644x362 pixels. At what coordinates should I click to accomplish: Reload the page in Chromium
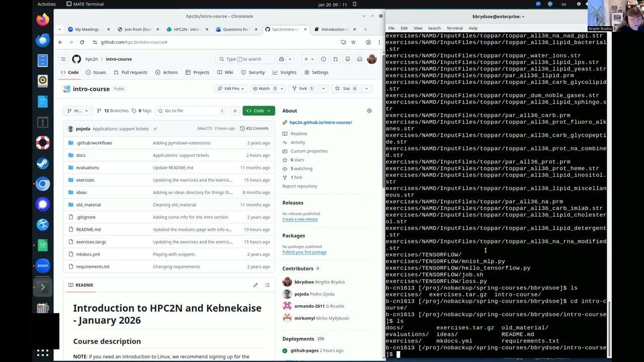(82, 42)
